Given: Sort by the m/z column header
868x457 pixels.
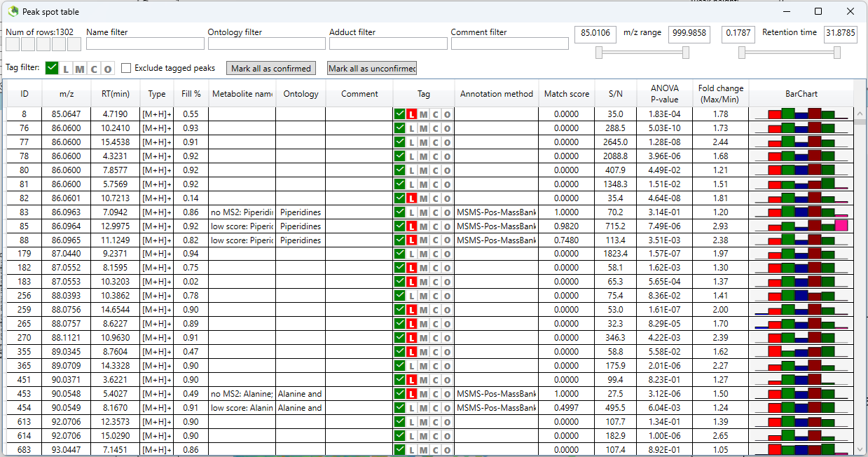Looking at the screenshot, I should click(x=67, y=93).
